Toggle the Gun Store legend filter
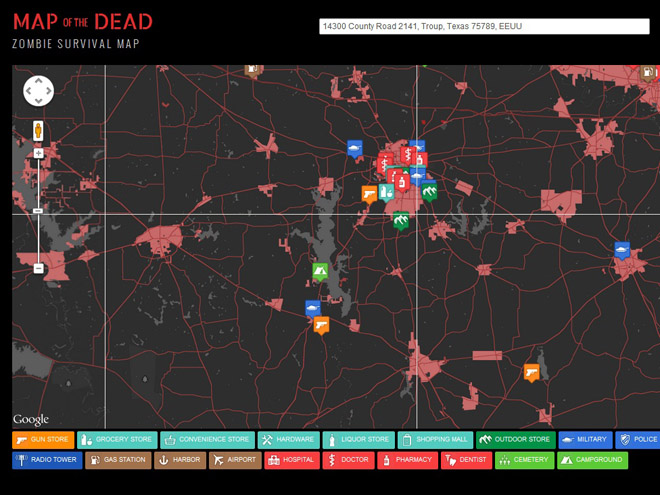This screenshot has height=495, width=660. click(x=43, y=440)
